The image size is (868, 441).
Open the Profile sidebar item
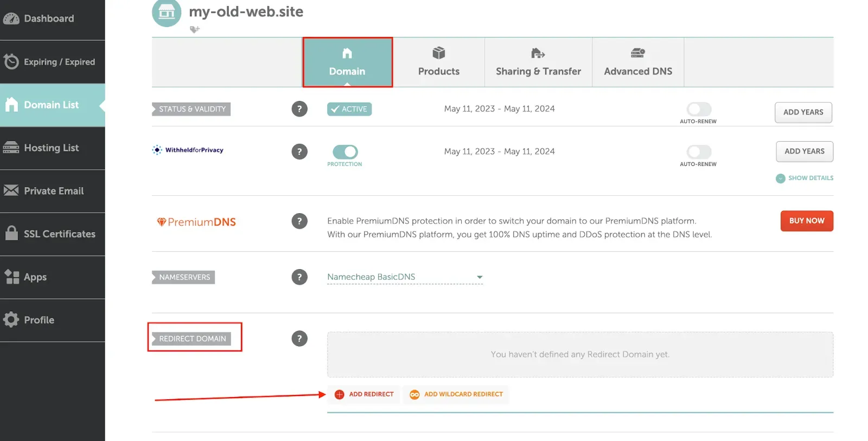tap(52, 320)
